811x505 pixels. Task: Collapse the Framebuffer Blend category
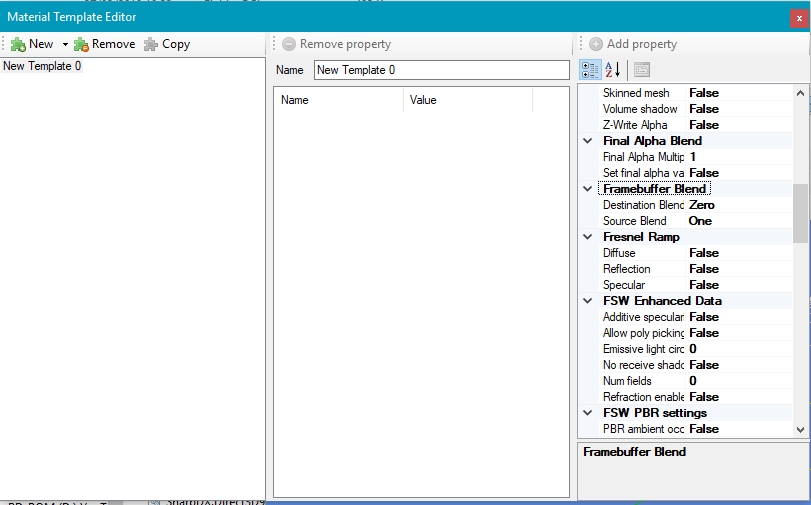click(x=587, y=189)
